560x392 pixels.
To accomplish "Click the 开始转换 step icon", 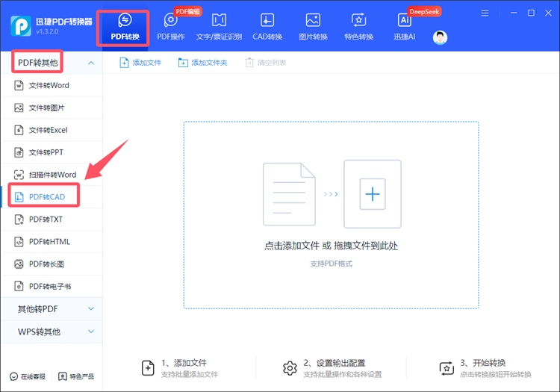I will click(x=447, y=368).
